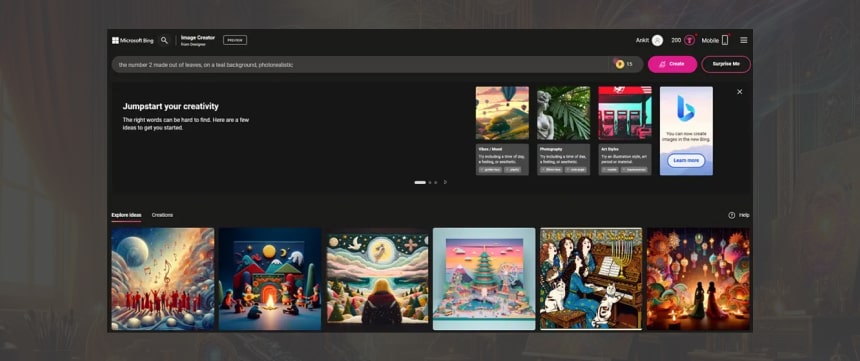
Task: Click the Surprise Me button
Action: click(x=726, y=64)
